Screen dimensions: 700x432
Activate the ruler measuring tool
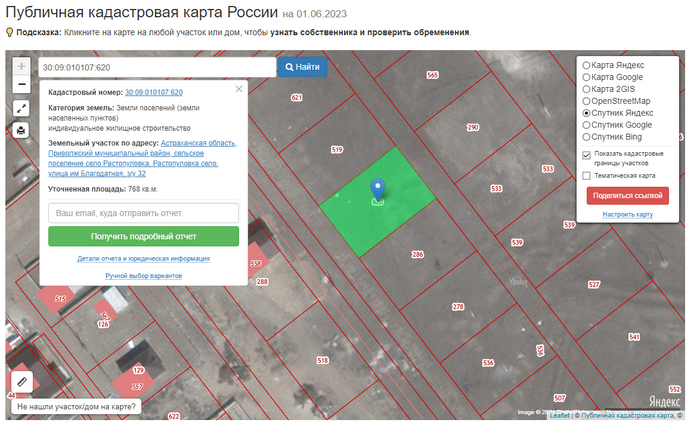22,382
